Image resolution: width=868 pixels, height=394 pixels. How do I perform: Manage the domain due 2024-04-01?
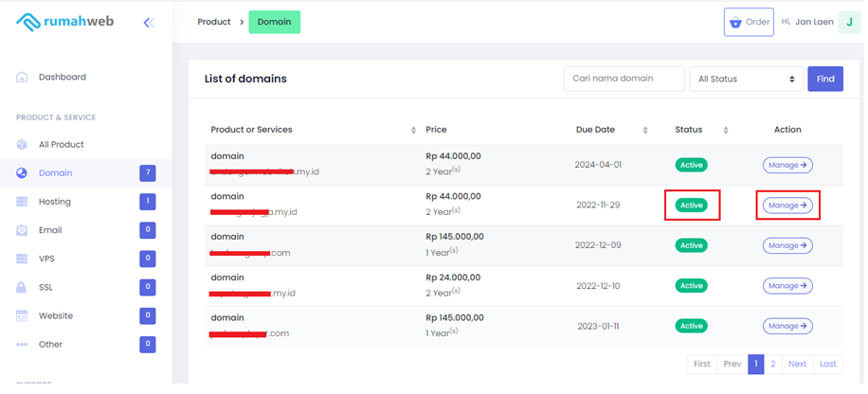[787, 165]
